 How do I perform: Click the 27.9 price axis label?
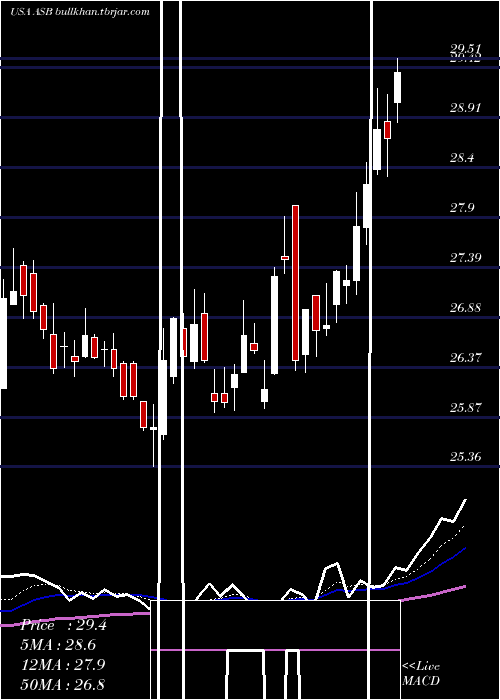[462, 208]
